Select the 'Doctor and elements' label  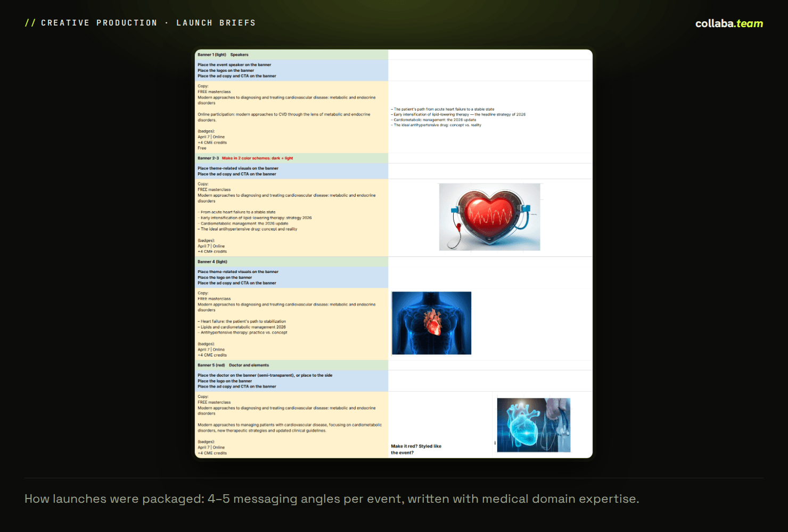coord(249,365)
